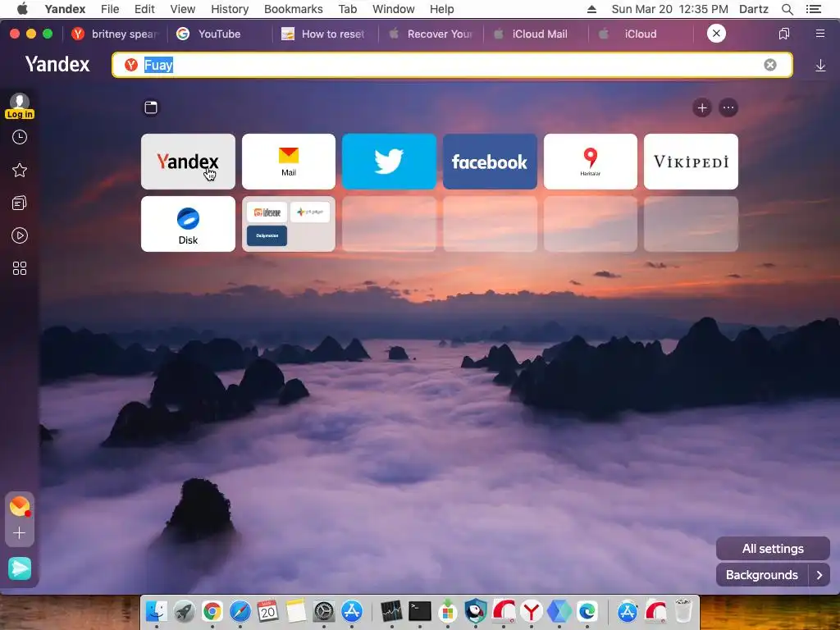Open the Vikipedi tile
The height and width of the screenshot is (630, 840).
pos(691,162)
